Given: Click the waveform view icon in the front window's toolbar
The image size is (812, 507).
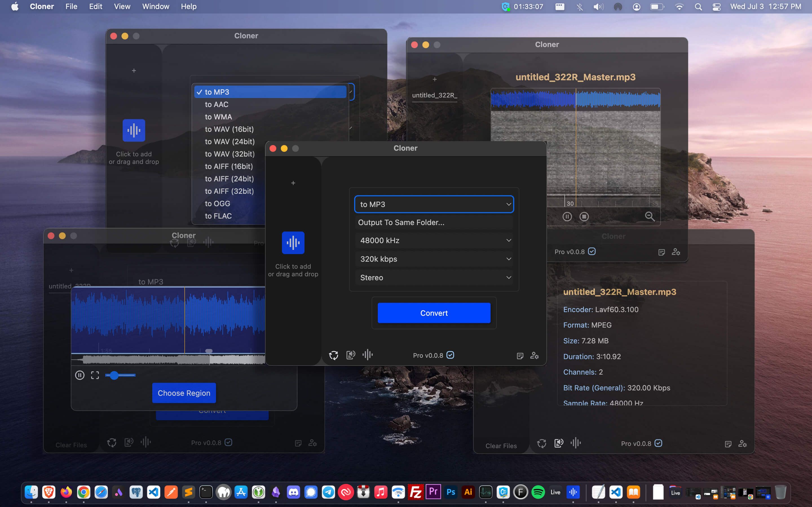Looking at the screenshot, I should click(368, 355).
